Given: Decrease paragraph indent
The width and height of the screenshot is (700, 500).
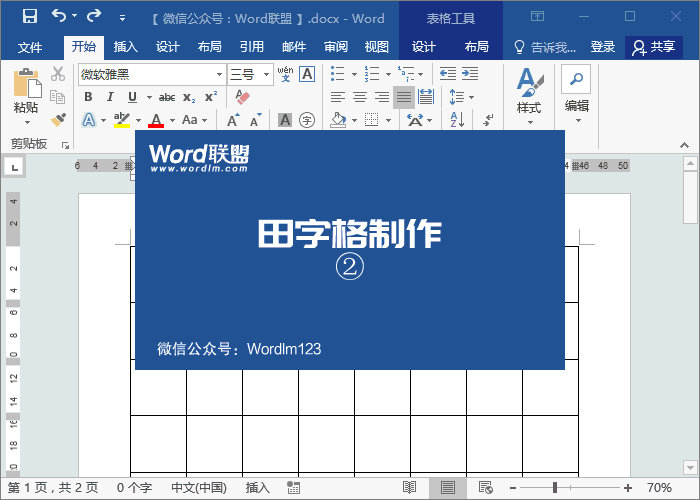Looking at the screenshot, I should coord(447,74).
